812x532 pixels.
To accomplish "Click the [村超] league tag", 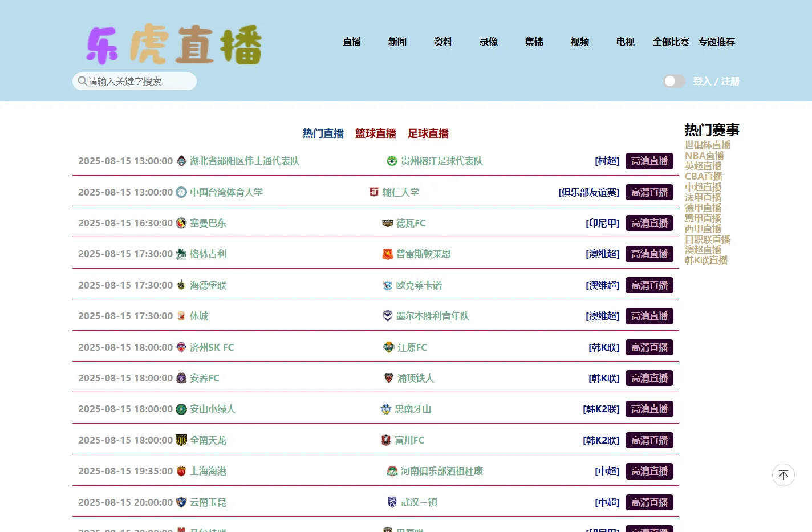I will click(x=607, y=161).
